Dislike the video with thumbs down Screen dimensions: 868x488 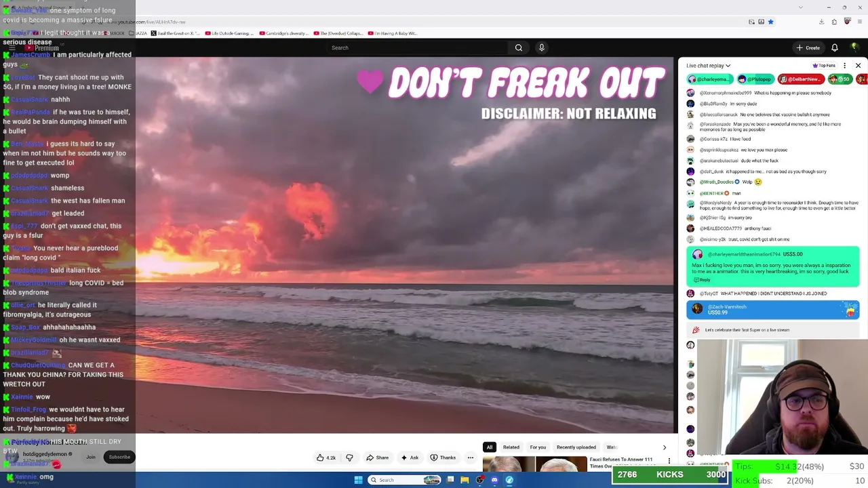click(x=349, y=457)
